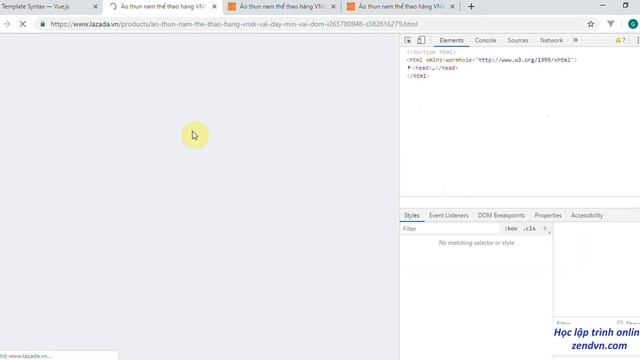The width and height of the screenshot is (640, 360).
Task: Open the warnings count indicator
Action: tap(620, 40)
